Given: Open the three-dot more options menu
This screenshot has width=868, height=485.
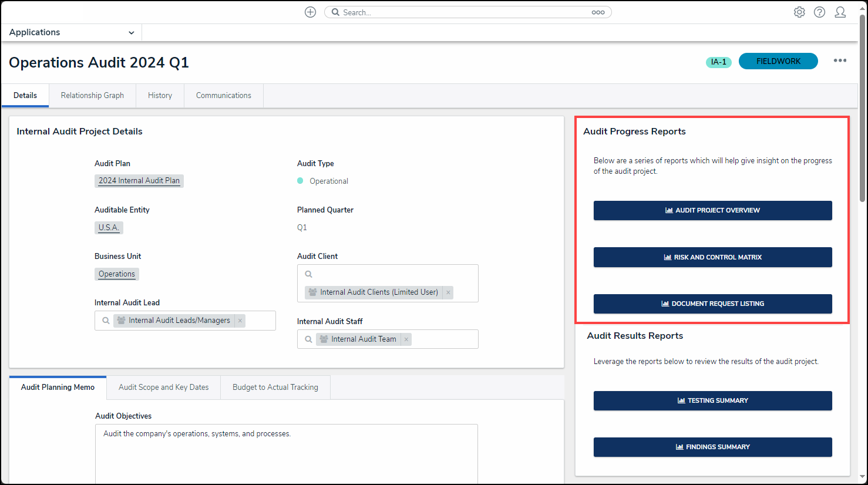Looking at the screenshot, I should pyautogui.click(x=840, y=61).
